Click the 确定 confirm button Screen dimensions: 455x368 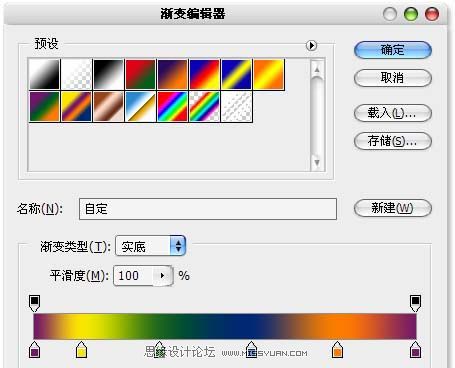393,50
